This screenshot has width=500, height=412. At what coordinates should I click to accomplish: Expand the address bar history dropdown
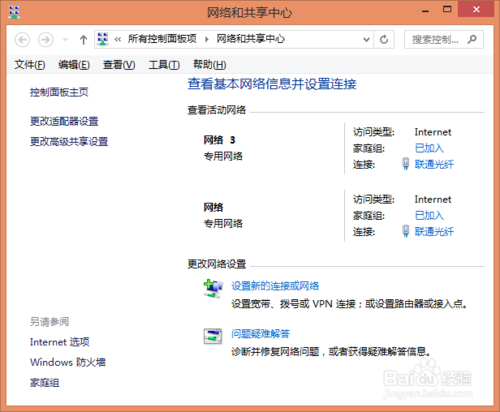point(366,40)
